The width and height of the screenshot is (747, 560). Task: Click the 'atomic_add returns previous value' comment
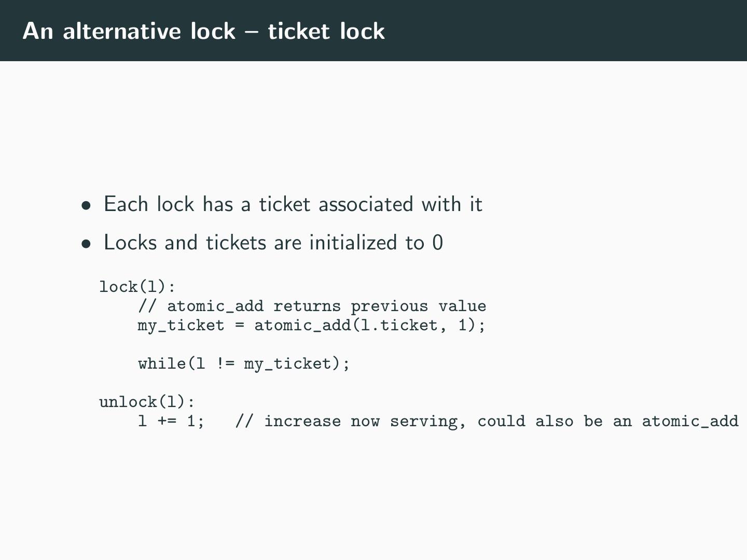(326, 306)
